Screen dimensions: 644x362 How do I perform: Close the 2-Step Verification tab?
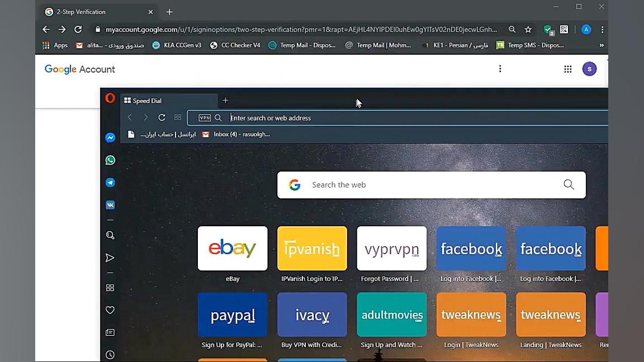tap(150, 12)
